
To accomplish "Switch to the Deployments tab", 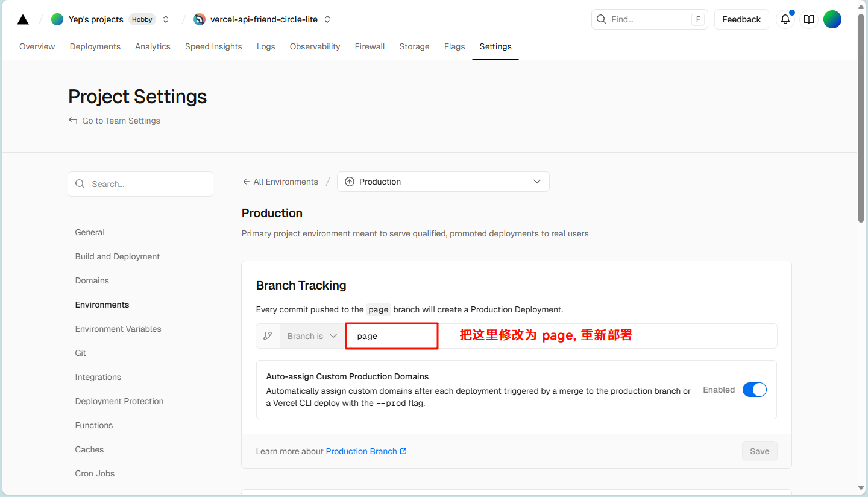I will tap(95, 46).
